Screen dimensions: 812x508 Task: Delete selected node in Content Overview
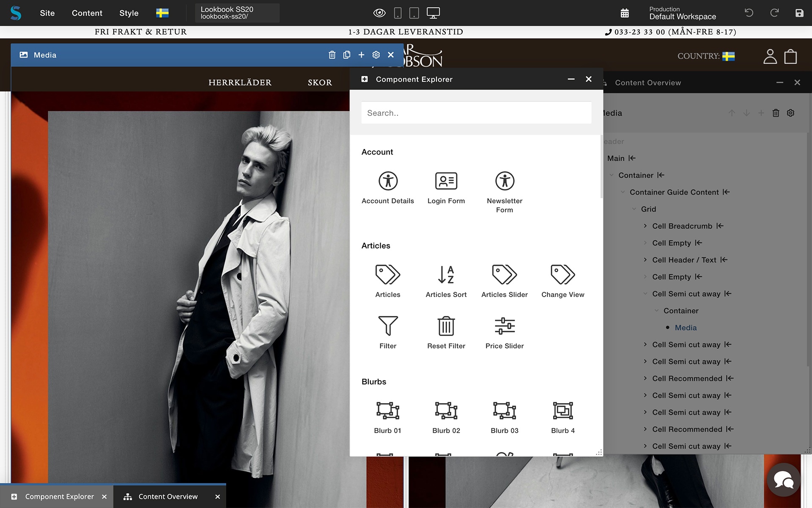pyautogui.click(x=776, y=113)
